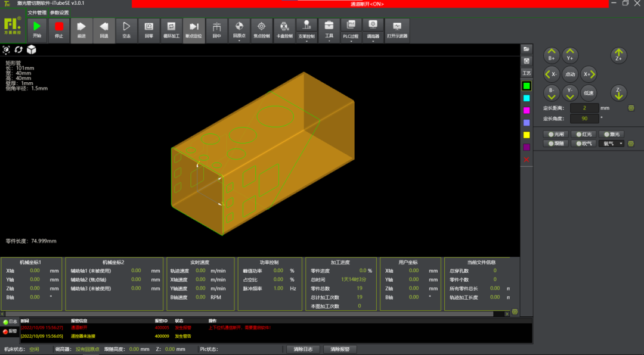The height and width of the screenshot is (355, 644).
Task: Click the 清除报警 clear alarm button
Action: 340,349
